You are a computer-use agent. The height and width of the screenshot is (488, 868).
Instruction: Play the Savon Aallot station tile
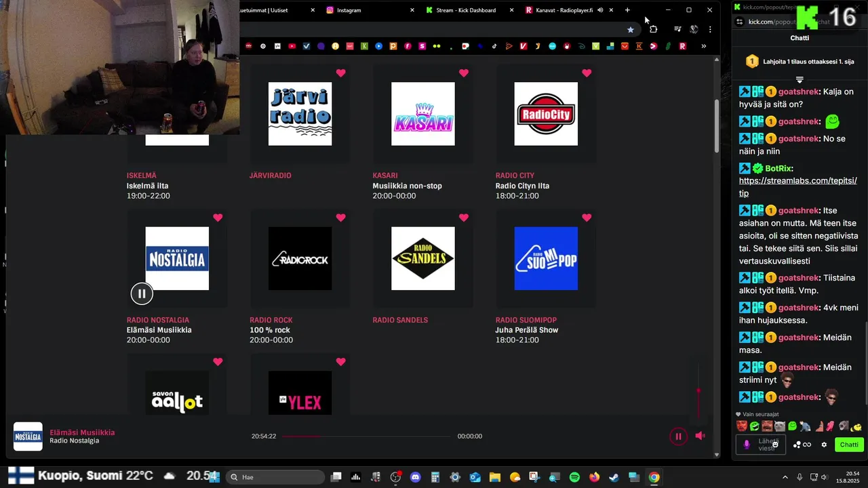pos(177,392)
